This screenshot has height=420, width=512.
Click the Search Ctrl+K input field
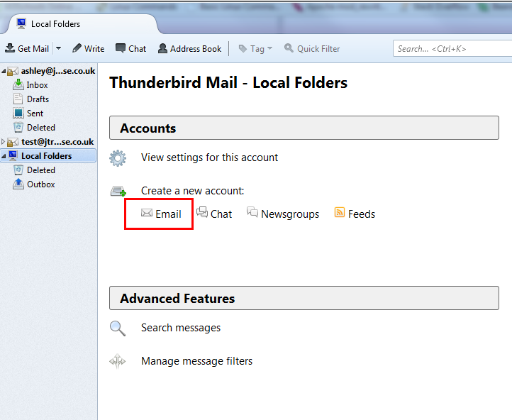pos(452,49)
